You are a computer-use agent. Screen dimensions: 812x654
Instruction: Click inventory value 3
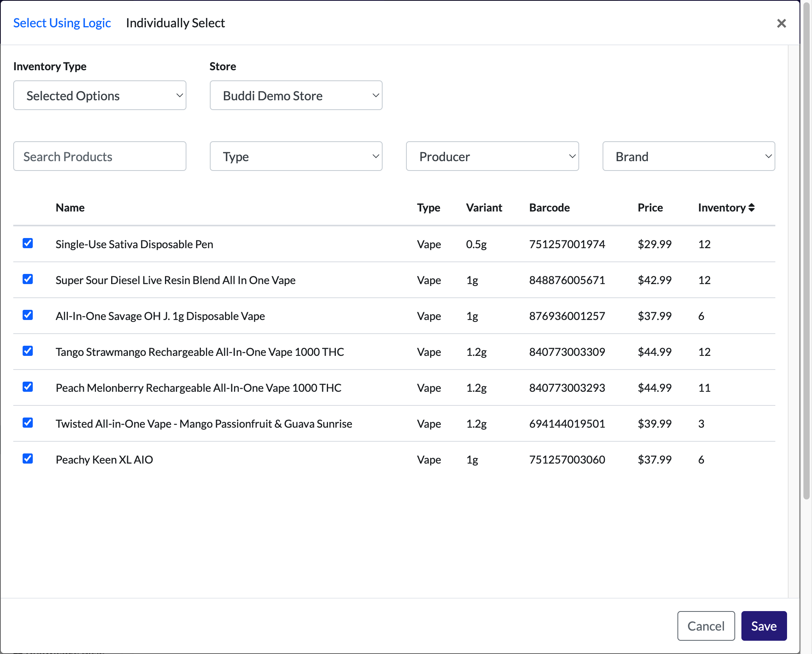tap(701, 424)
